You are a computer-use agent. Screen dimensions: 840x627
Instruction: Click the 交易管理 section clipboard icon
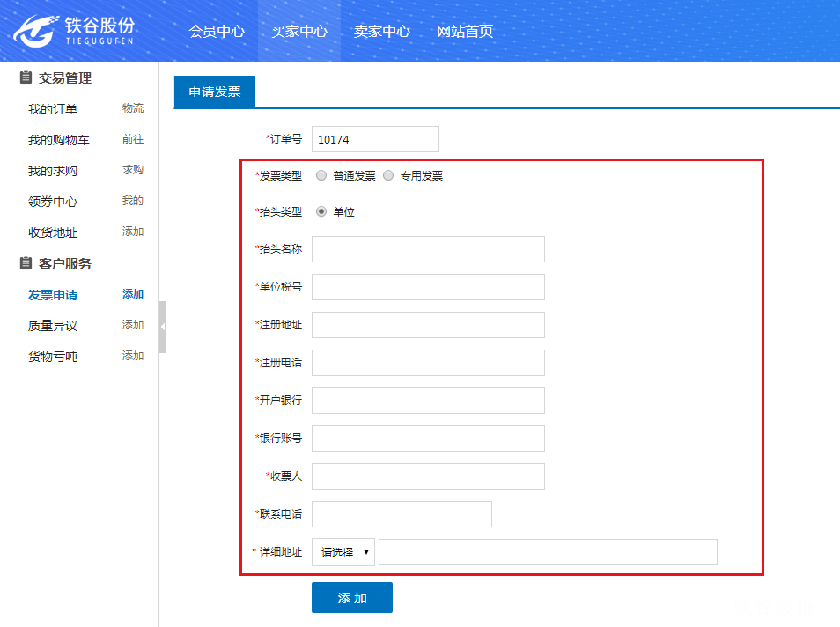click(26, 77)
